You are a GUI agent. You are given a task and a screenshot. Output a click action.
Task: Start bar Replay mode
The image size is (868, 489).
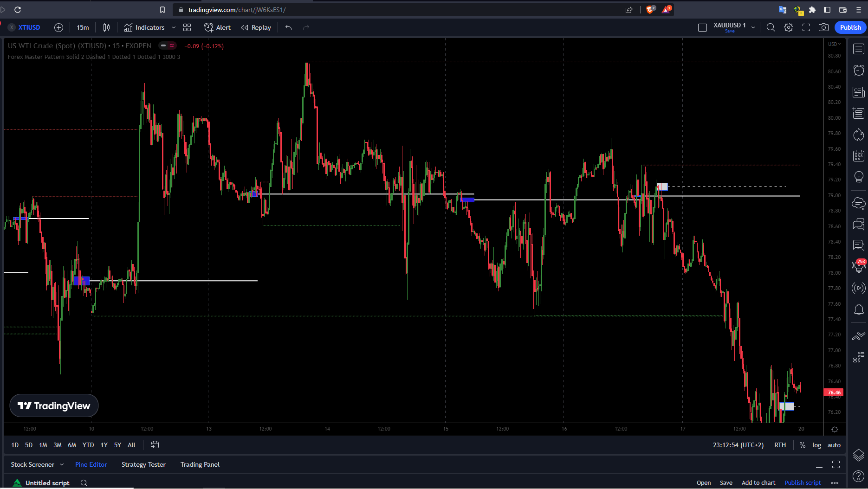pyautogui.click(x=256, y=27)
